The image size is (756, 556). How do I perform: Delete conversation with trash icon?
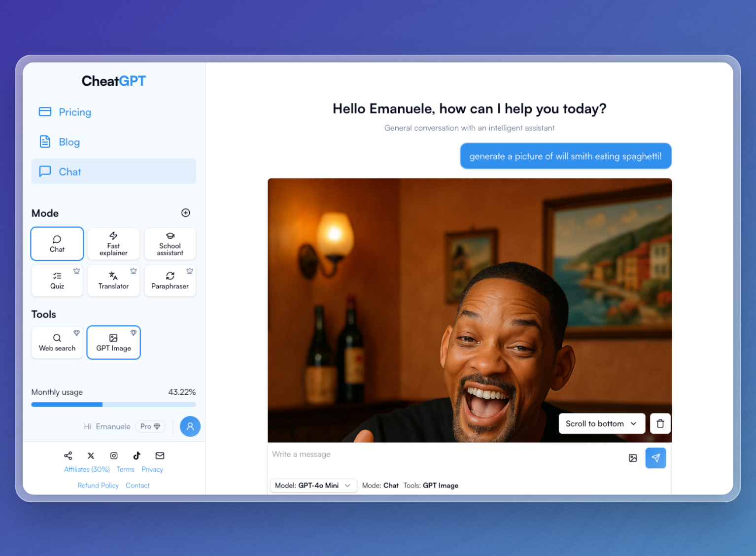[660, 423]
